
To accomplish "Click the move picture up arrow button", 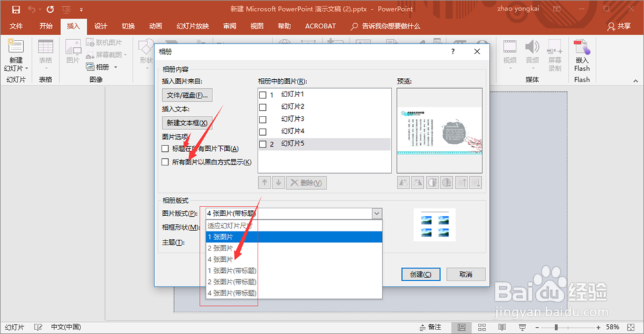I will [265, 183].
